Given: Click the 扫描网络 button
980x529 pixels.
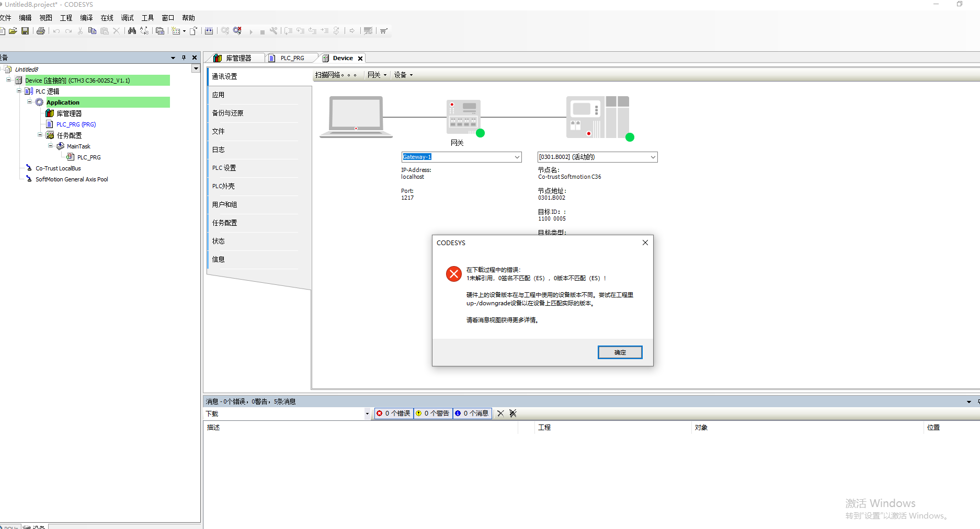Looking at the screenshot, I should pos(336,75).
